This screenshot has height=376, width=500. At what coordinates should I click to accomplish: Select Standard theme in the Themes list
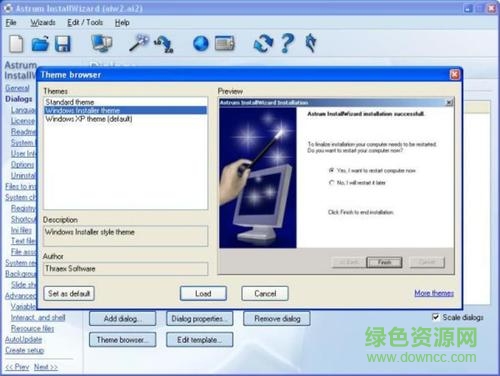click(125, 102)
